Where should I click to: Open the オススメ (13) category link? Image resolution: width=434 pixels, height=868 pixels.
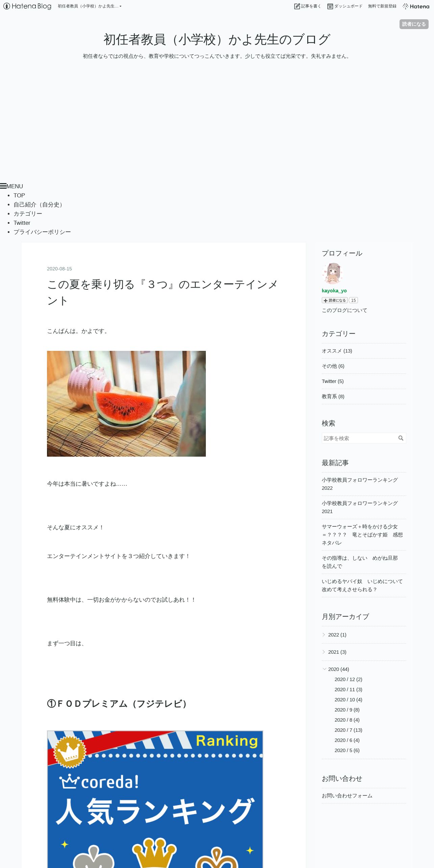(337, 351)
